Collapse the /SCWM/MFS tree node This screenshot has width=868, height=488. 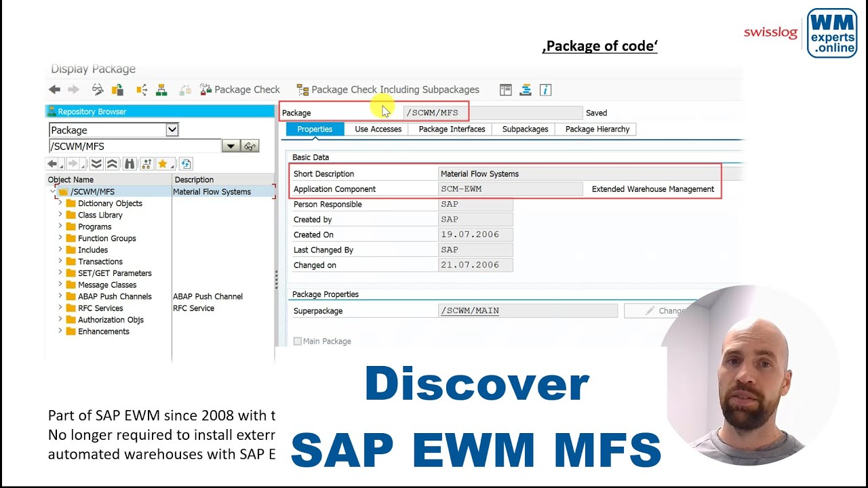point(52,192)
